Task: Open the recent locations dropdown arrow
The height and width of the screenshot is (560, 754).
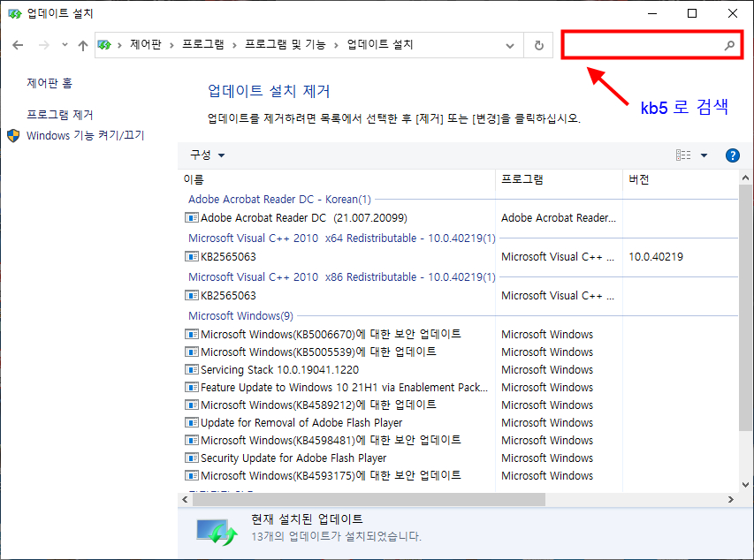Action: coord(65,45)
